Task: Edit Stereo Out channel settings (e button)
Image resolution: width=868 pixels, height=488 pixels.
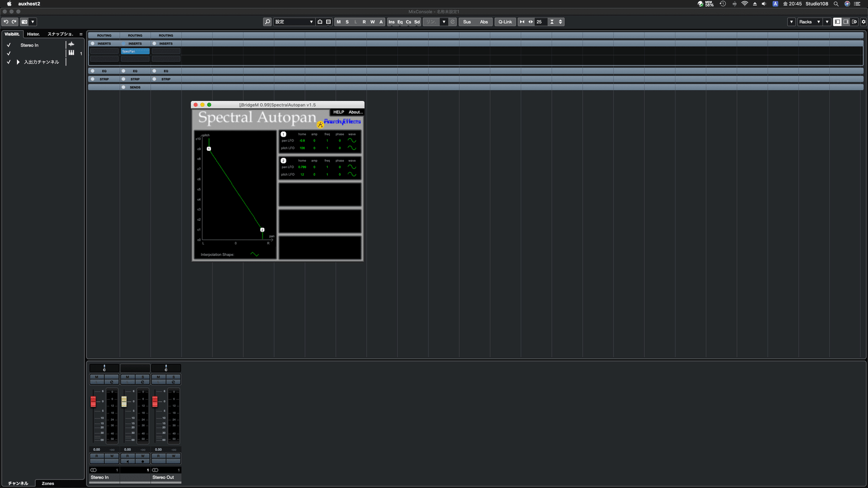Action: tap(174, 382)
